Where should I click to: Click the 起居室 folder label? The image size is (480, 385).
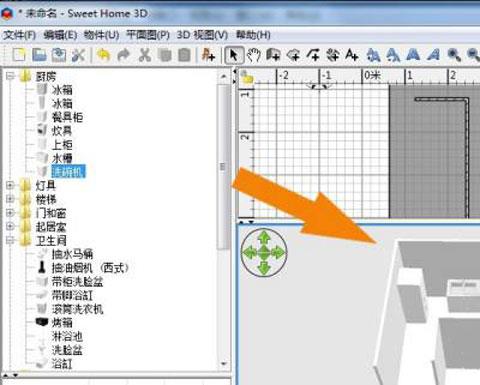51,226
